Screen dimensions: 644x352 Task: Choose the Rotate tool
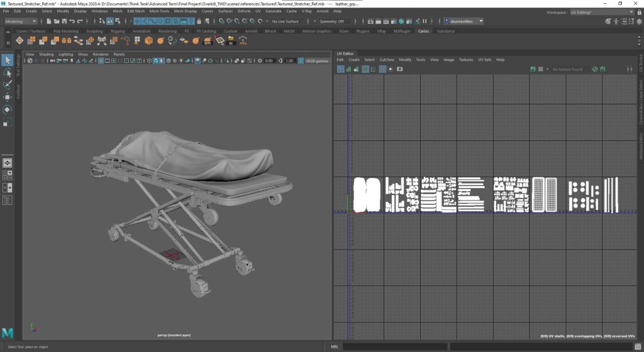pos(7,109)
